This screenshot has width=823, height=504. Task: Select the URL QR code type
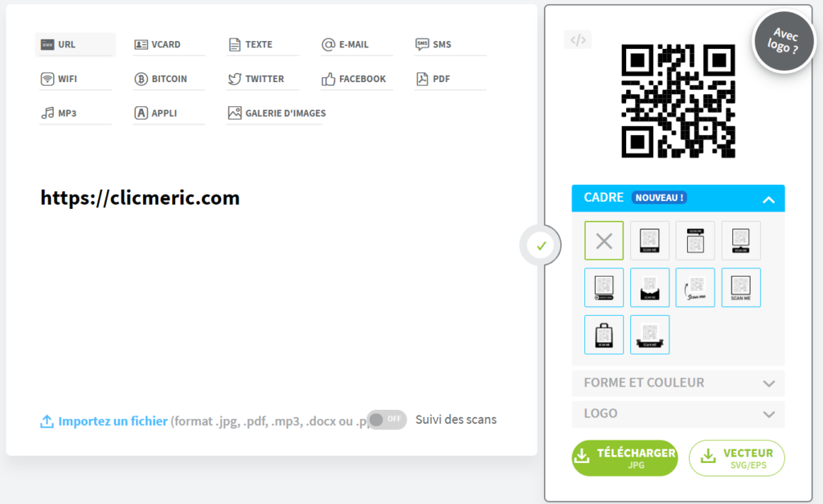[x=75, y=45]
